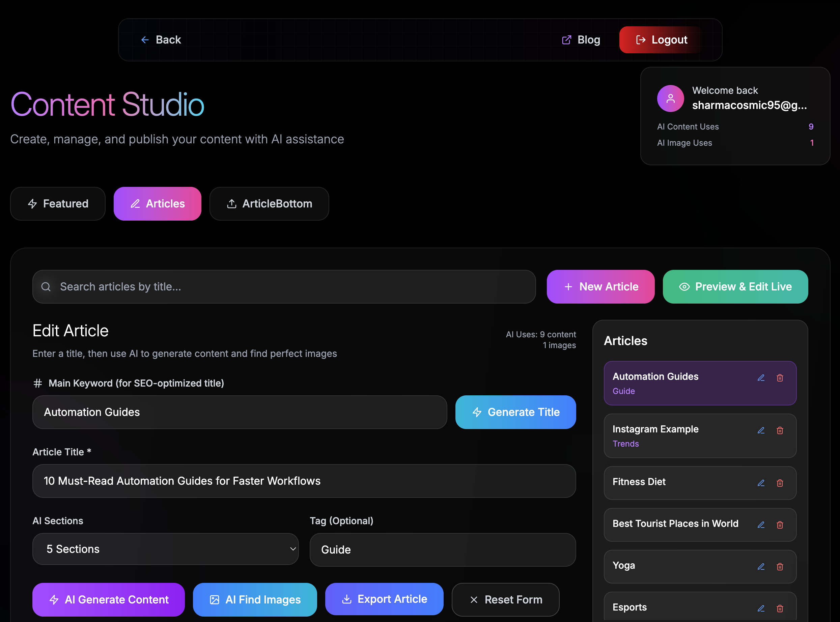Edit the Yoga article via pencil icon
The image size is (840, 622).
761,567
